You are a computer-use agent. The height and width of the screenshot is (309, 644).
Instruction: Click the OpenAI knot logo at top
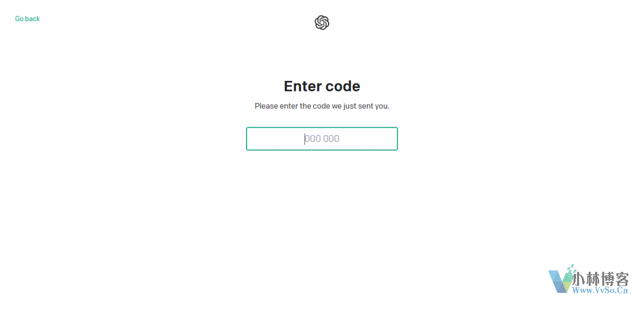pyautogui.click(x=322, y=23)
